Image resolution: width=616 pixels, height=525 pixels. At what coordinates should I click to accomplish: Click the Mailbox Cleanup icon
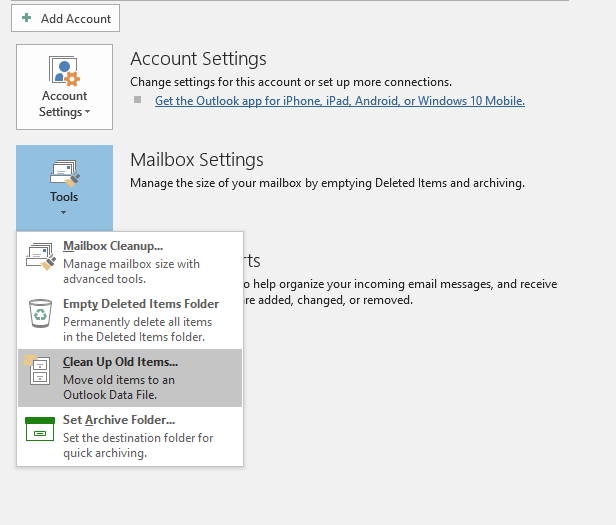pos(40,256)
